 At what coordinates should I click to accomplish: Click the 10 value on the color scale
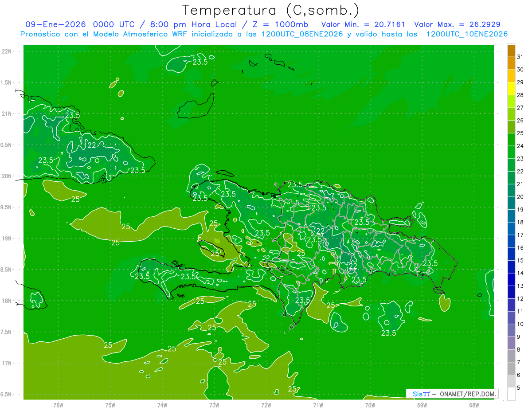[520, 324]
